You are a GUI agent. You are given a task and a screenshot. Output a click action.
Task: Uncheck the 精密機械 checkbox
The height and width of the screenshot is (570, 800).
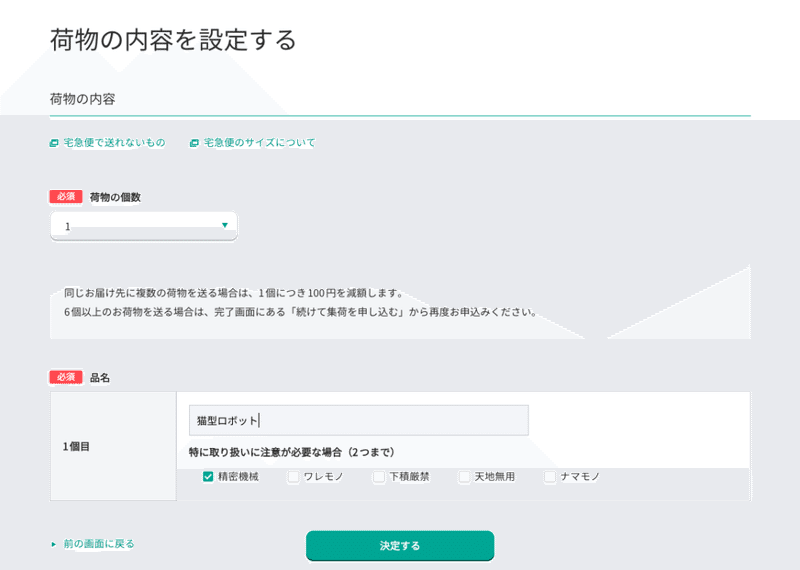click(208, 477)
